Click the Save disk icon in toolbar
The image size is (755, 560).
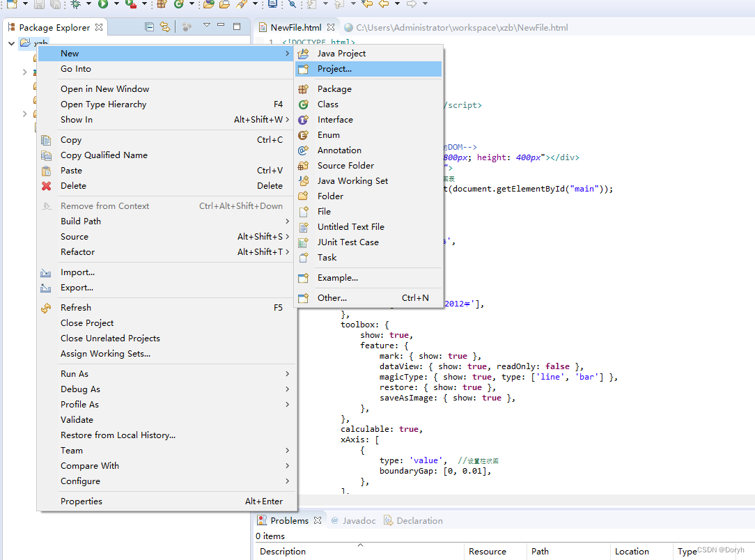click(40, 4)
